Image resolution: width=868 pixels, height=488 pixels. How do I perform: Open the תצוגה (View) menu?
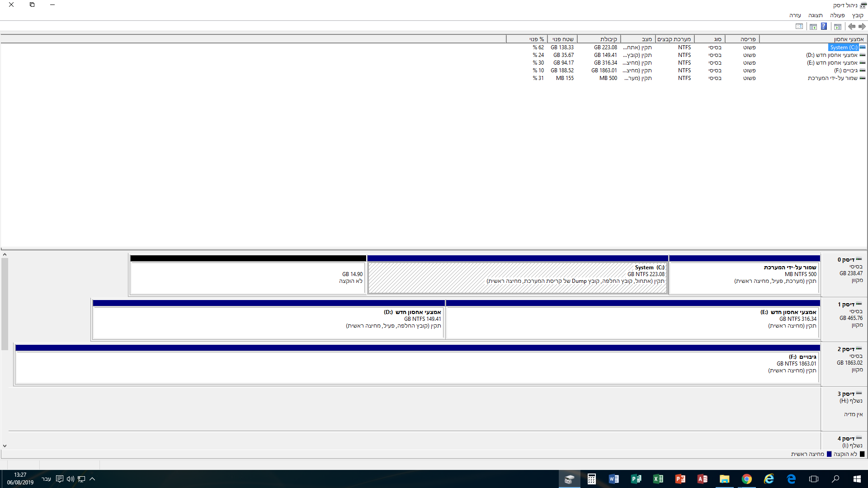coord(815,15)
